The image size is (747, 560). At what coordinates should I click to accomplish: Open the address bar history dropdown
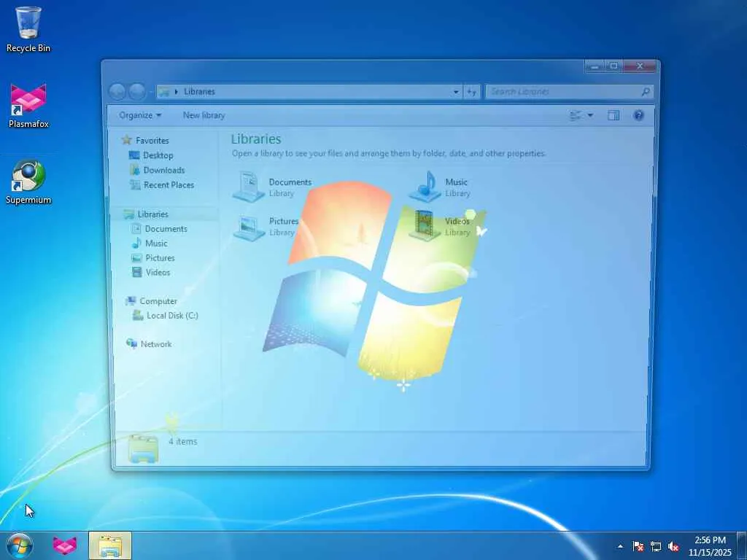pos(456,91)
